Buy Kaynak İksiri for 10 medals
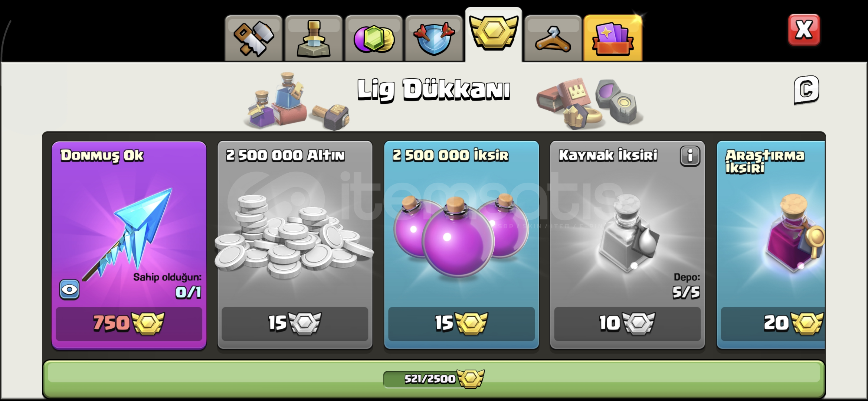The width and height of the screenshot is (868, 401). (x=627, y=323)
